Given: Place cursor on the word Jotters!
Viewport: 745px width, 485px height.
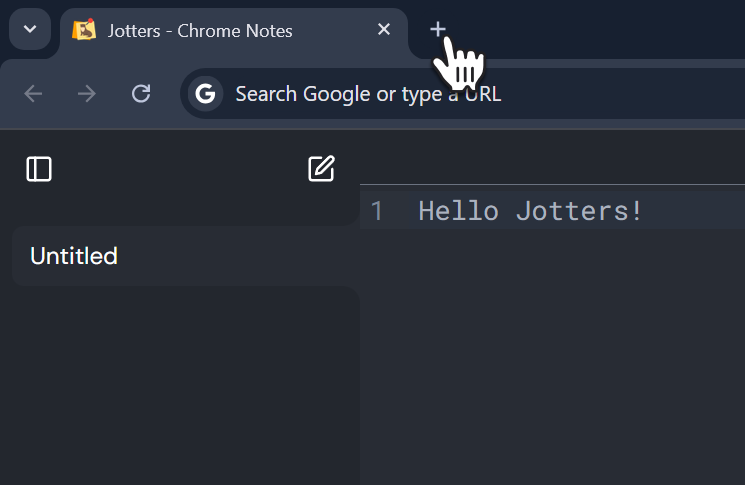Looking at the screenshot, I should click(x=580, y=211).
